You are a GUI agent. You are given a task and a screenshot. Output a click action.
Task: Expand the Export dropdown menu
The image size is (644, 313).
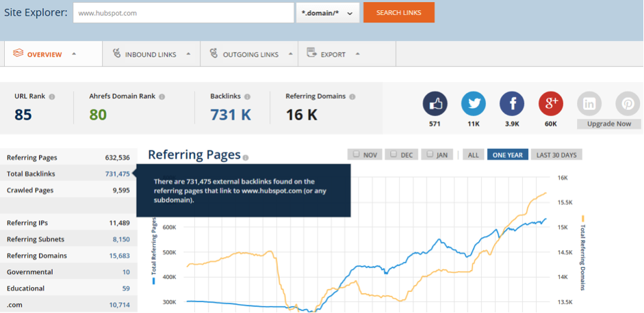coord(333,54)
